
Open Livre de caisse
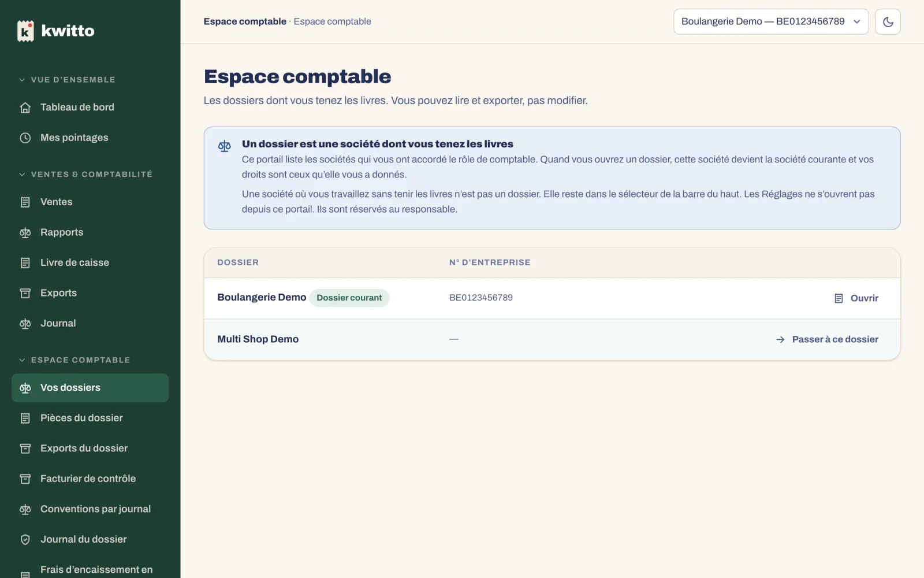[x=90, y=263]
